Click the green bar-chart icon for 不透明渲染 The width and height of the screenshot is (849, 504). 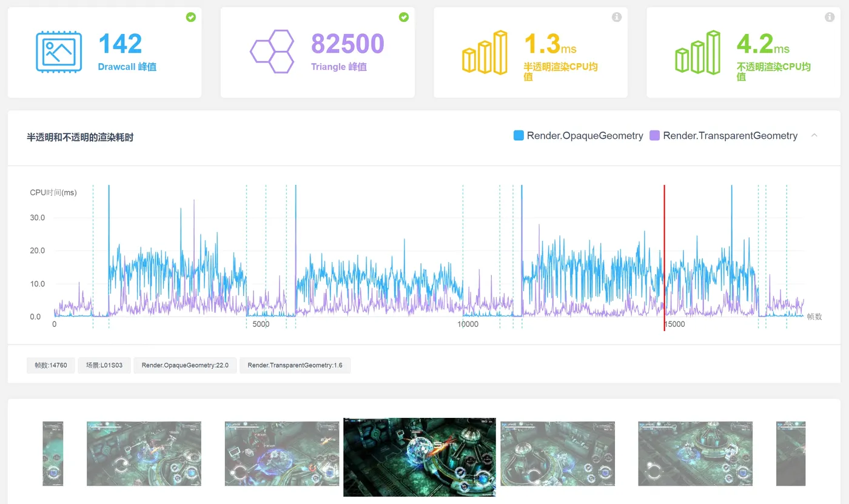pyautogui.click(x=698, y=53)
